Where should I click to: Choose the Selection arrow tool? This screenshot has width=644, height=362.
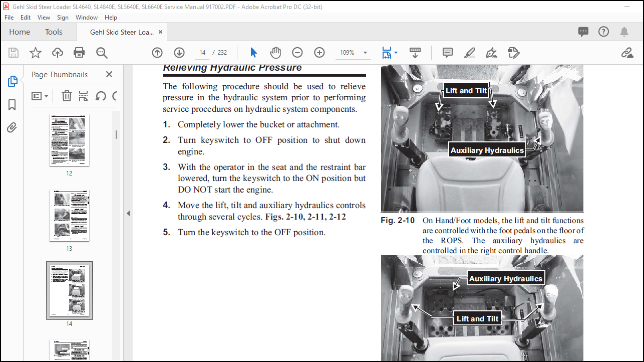(x=253, y=53)
